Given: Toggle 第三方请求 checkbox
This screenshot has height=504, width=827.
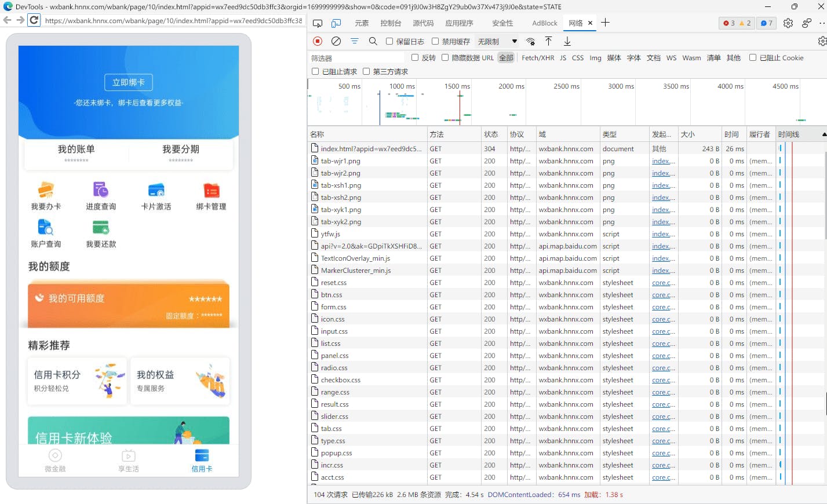Looking at the screenshot, I should (366, 71).
